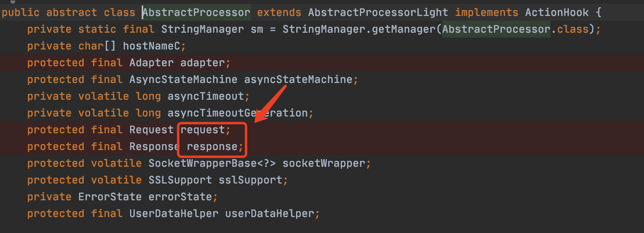Click the Adapter type name
This screenshot has height=233, width=644.
click(x=151, y=63)
